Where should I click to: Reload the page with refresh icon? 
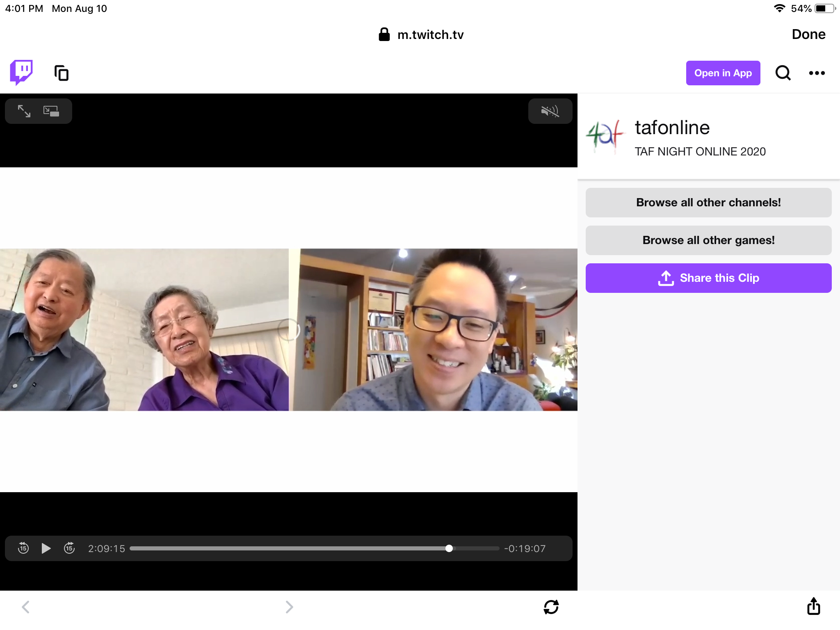point(551,607)
